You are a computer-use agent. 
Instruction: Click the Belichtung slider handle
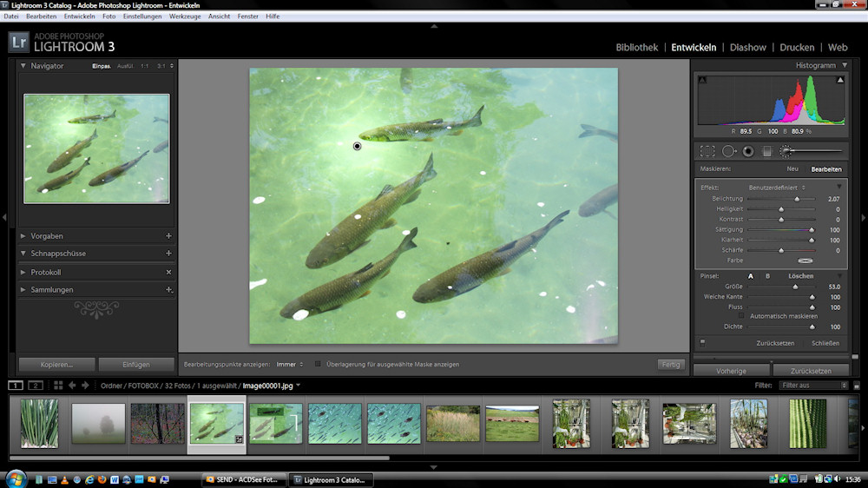tap(797, 199)
